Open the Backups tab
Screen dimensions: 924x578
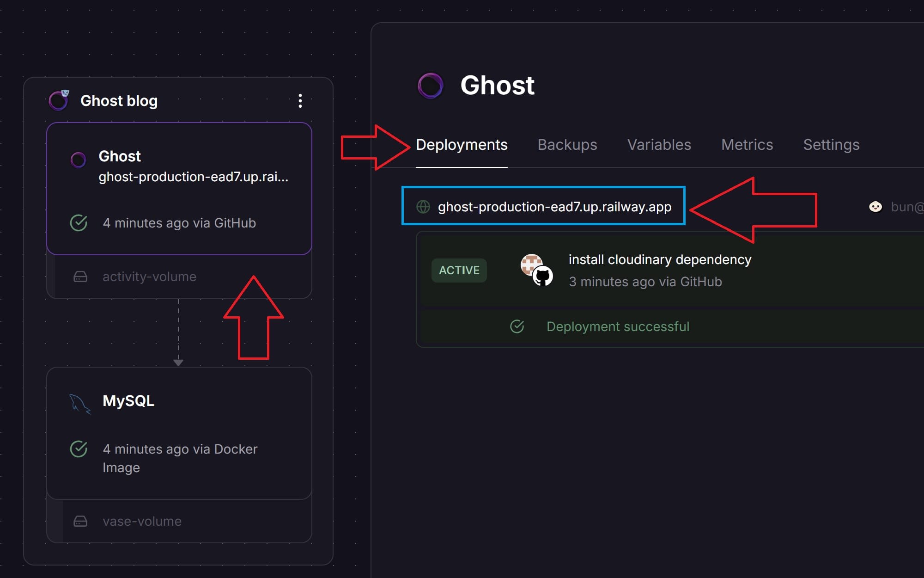click(567, 145)
